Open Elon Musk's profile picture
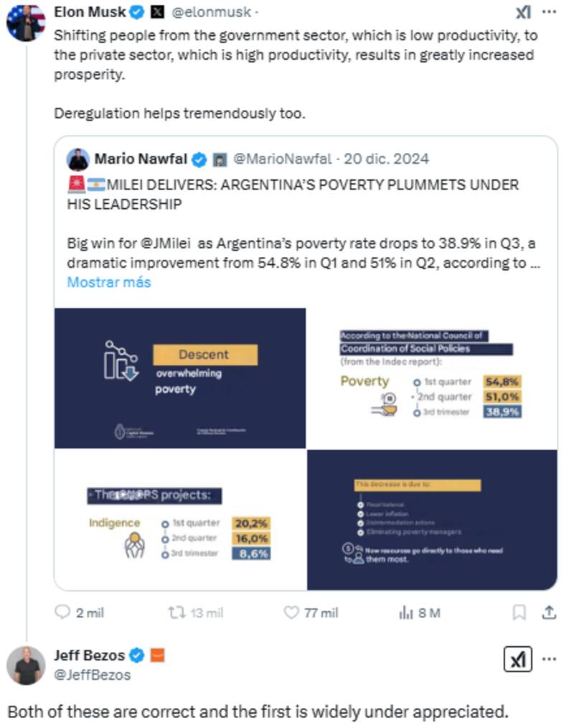The height and width of the screenshot is (728, 574). (x=25, y=22)
